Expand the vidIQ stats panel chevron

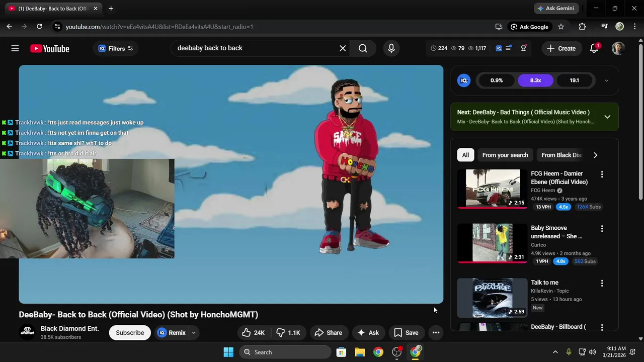pos(606,80)
